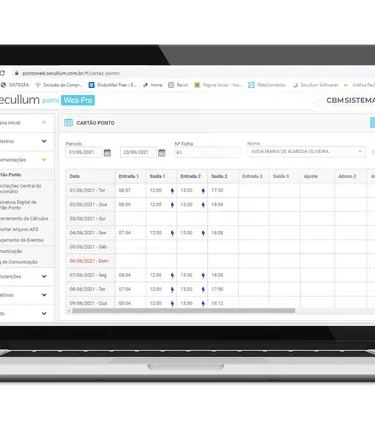Expand the Manutenções sidebar section

point(44,276)
